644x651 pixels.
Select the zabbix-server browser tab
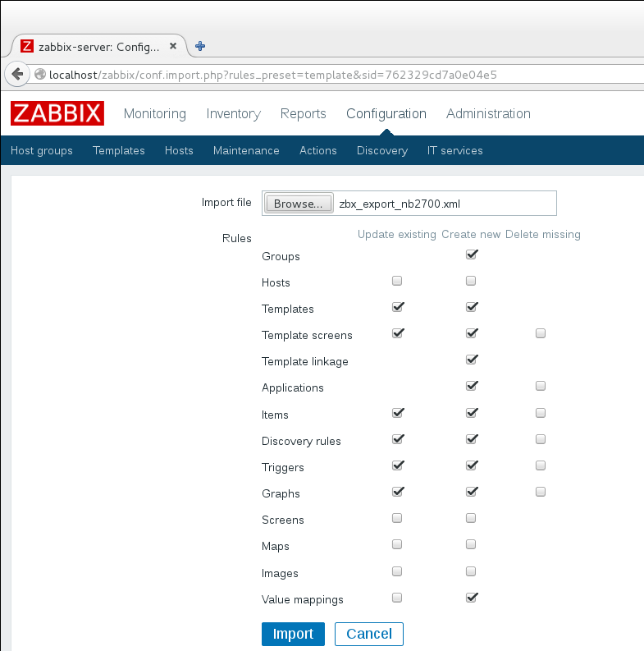(x=98, y=47)
